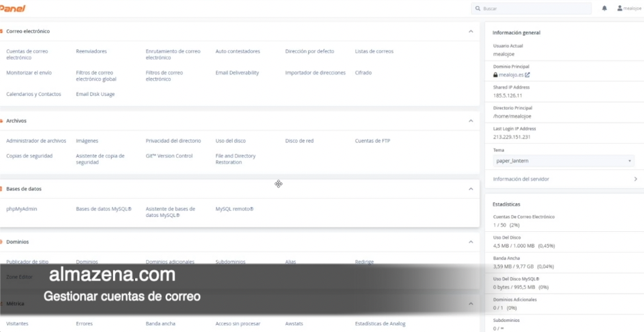The image size is (644, 332).
Task: Click the magnifier icon in search box
Action: [477, 9]
